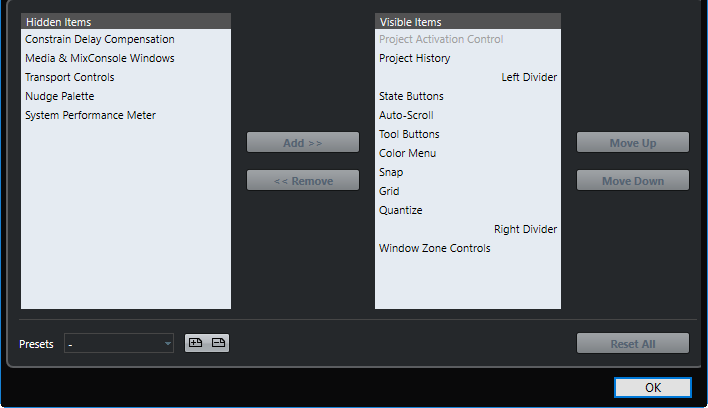
Task: Select Project History in Visible Items
Action: click(x=468, y=58)
